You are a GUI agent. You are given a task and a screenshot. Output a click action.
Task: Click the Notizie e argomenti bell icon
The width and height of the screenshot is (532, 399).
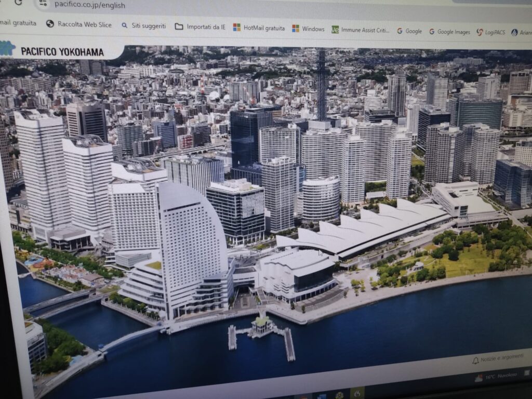(475, 361)
